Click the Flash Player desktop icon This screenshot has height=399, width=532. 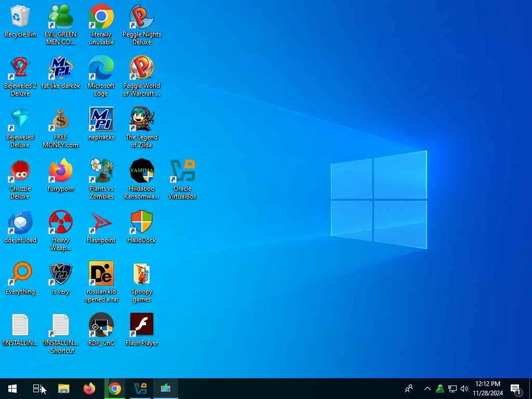click(141, 330)
